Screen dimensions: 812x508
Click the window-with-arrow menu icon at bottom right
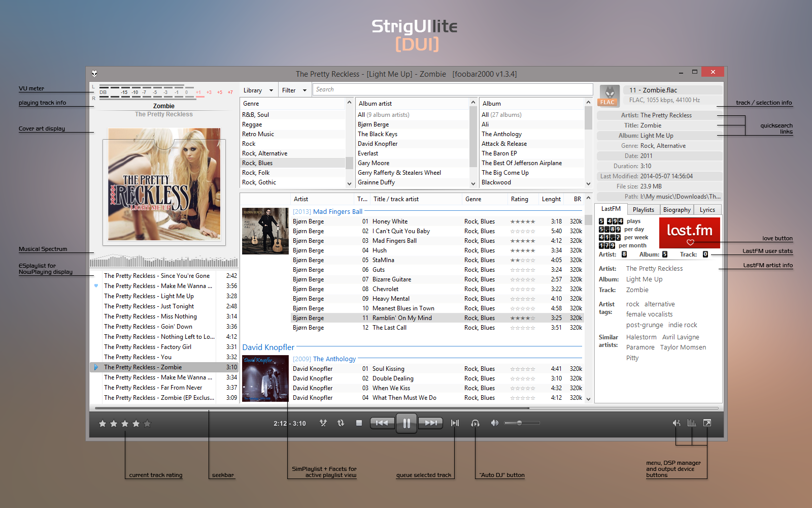click(x=707, y=423)
